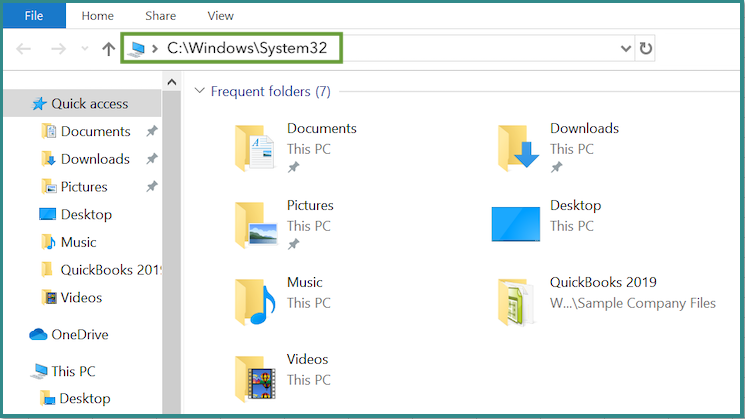Click the pin icon beside sidebar Documents
Image resolution: width=745 pixels, height=419 pixels.
point(152,131)
